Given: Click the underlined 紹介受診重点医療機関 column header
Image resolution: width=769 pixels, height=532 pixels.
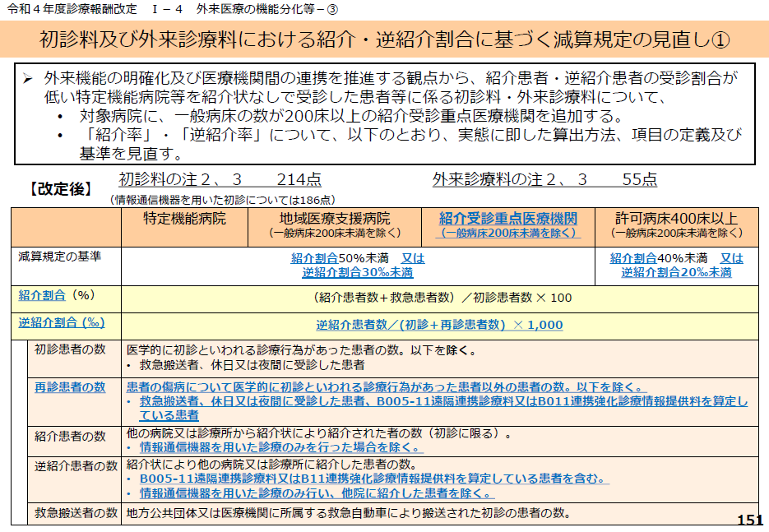Looking at the screenshot, I should pos(507,219).
